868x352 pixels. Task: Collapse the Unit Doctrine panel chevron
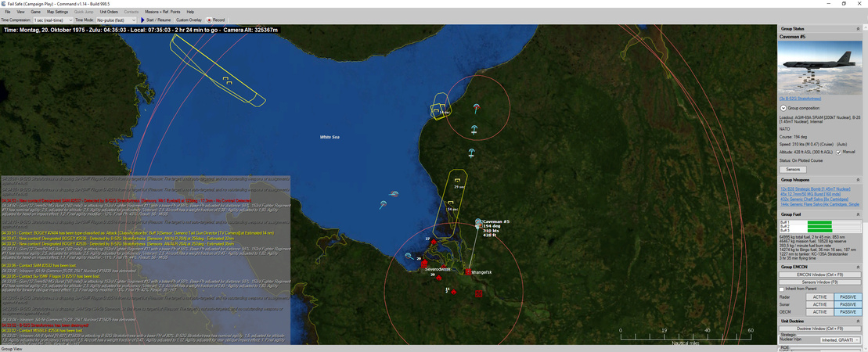click(x=858, y=321)
